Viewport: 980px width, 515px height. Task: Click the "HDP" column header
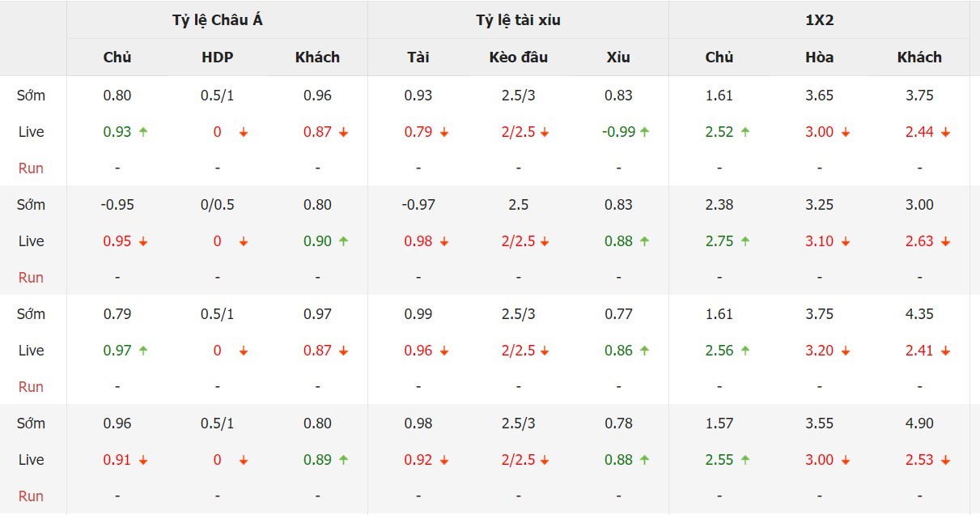point(218,57)
